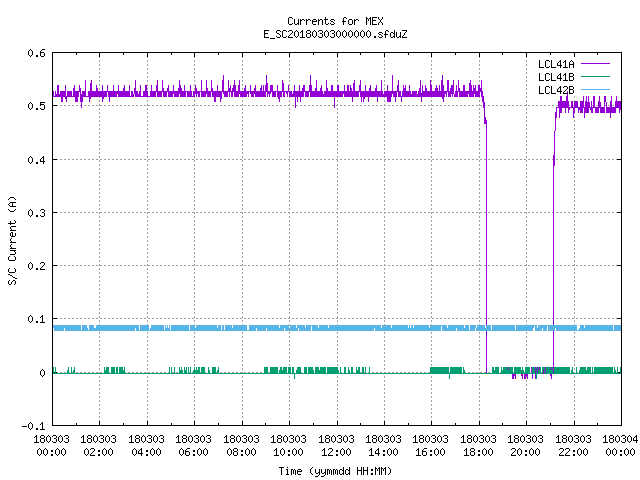Click the y-axis tick value 0.6

click(x=36, y=53)
